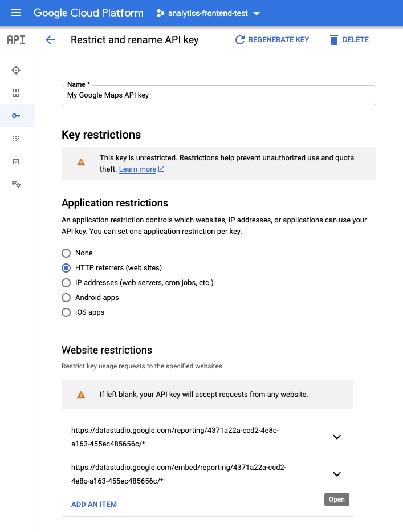Open the Learn more link
403x532 pixels.
pos(138,169)
